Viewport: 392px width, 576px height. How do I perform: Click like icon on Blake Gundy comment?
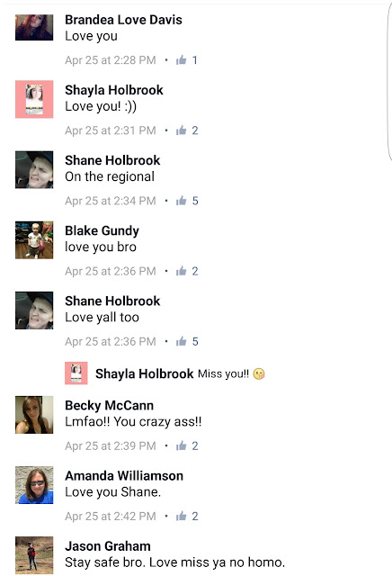tap(181, 271)
